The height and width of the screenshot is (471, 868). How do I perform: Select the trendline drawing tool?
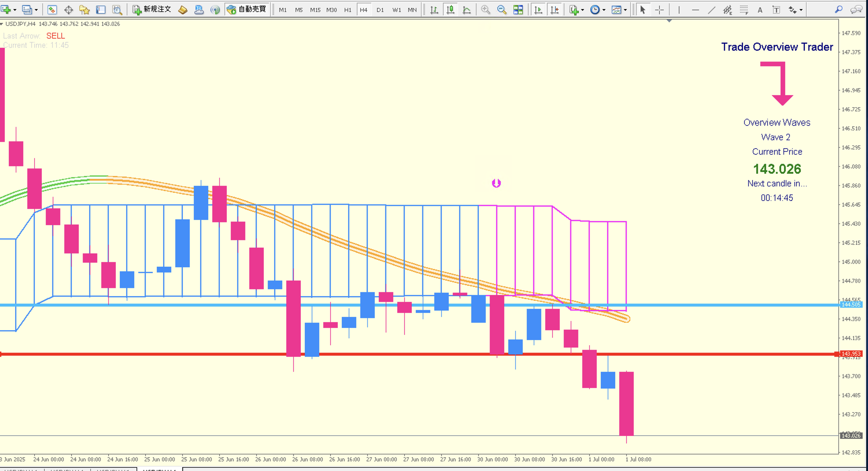tap(711, 10)
